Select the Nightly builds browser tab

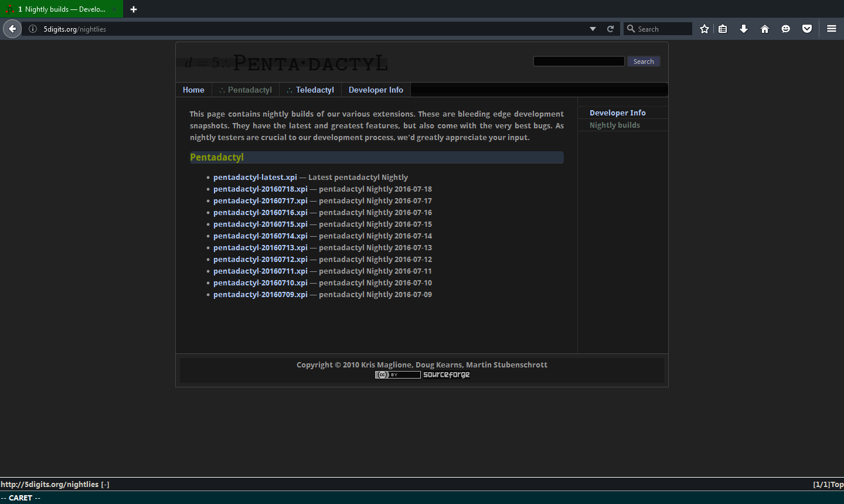[x=61, y=9]
